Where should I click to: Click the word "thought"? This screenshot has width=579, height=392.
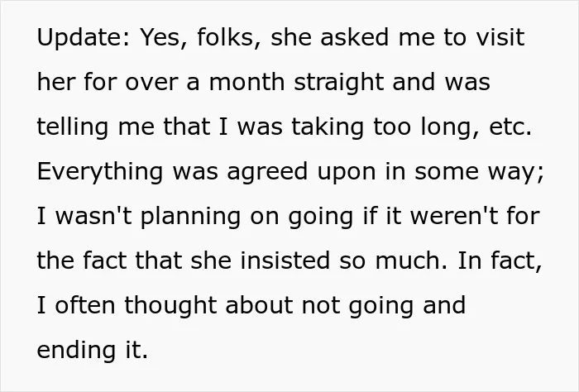pos(170,306)
